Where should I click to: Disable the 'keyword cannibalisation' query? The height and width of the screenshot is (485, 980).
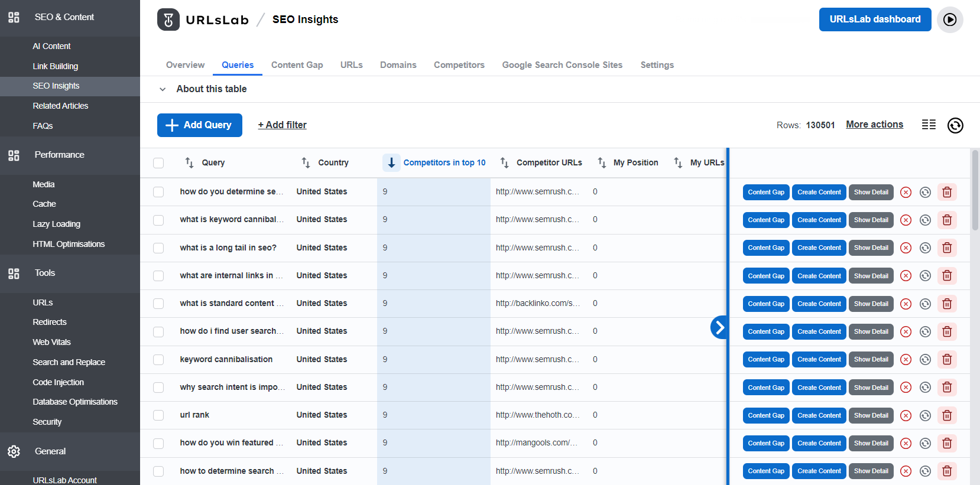906,359
